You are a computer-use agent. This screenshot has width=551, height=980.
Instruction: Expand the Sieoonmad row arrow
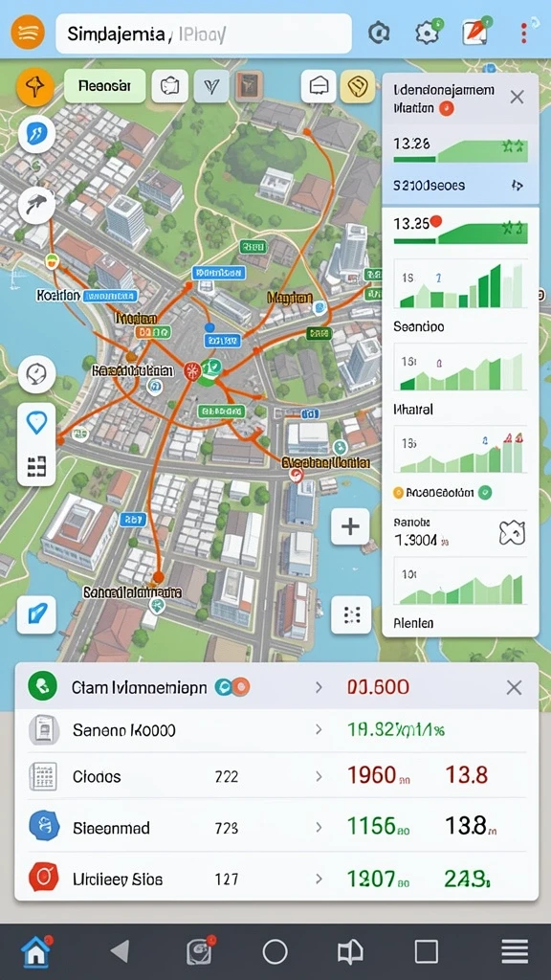point(319,828)
